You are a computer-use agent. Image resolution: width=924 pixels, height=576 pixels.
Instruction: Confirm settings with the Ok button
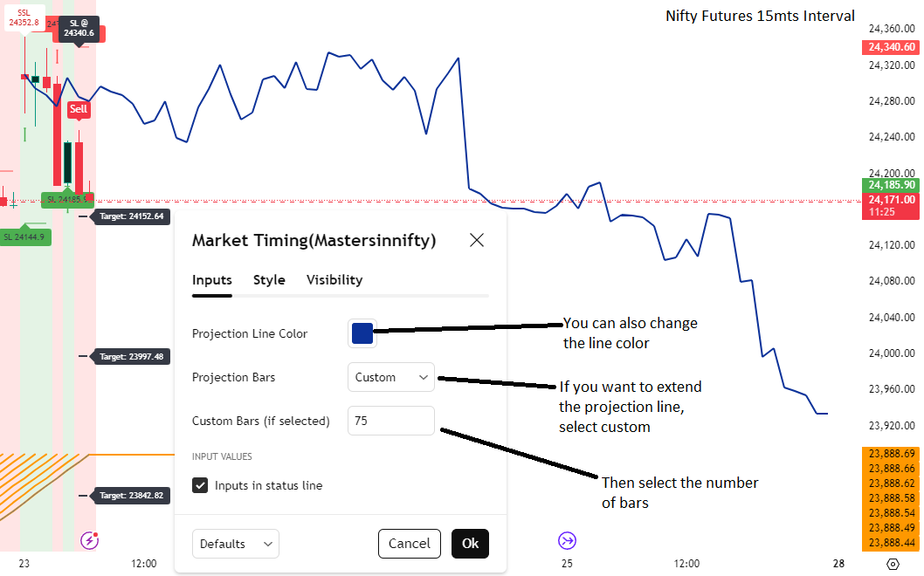click(470, 544)
